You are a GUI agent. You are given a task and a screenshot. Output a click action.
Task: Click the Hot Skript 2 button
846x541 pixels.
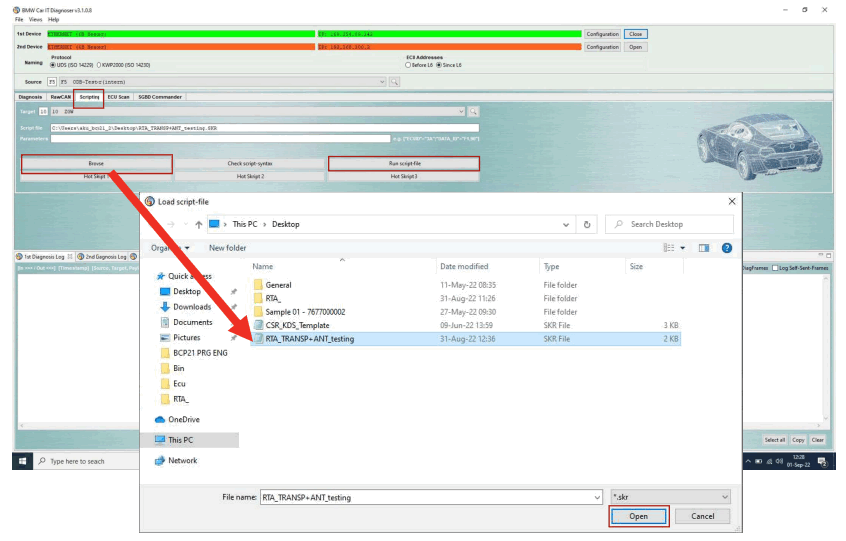[250, 176]
